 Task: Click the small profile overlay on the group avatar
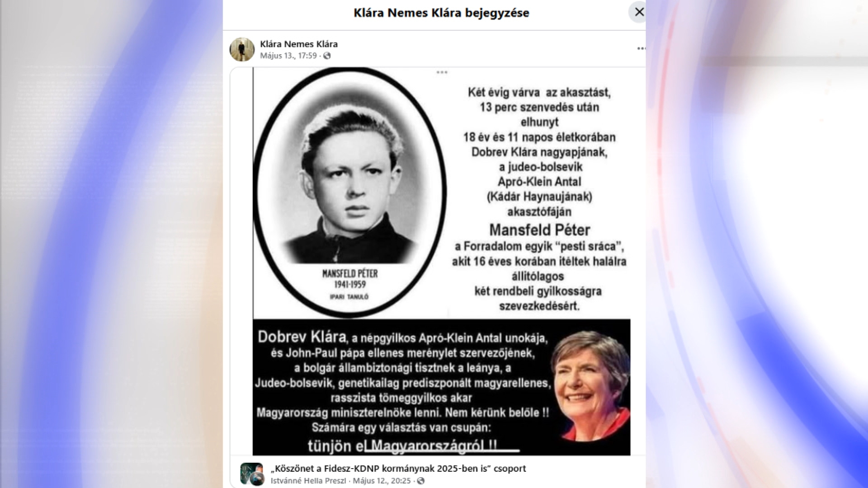257,479
